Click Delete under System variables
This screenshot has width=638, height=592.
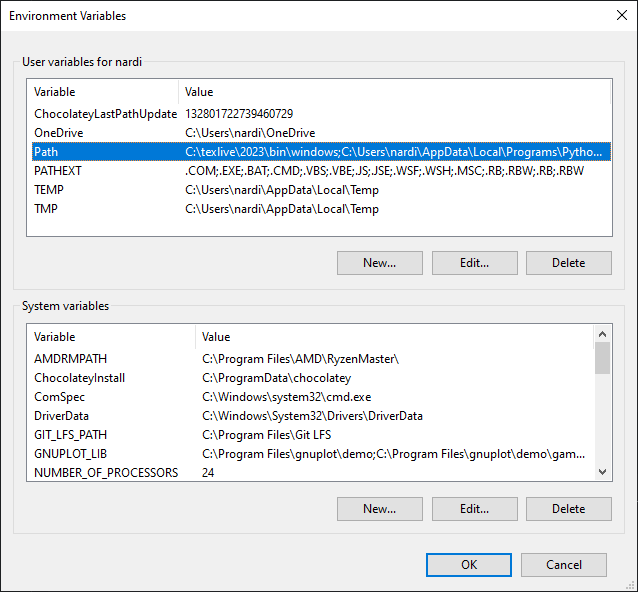[x=568, y=509]
